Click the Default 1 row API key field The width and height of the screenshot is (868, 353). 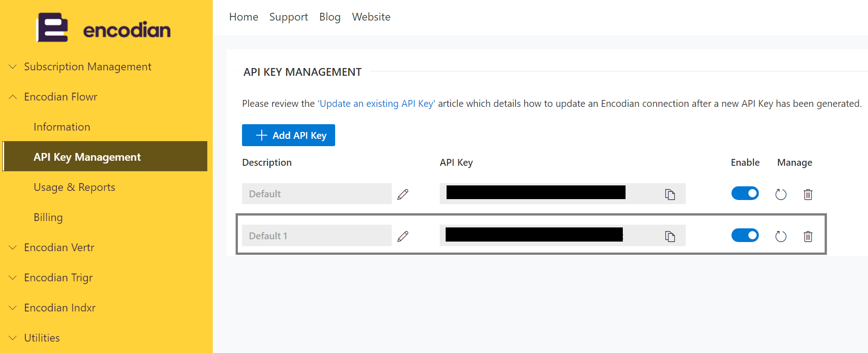tap(563, 236)
